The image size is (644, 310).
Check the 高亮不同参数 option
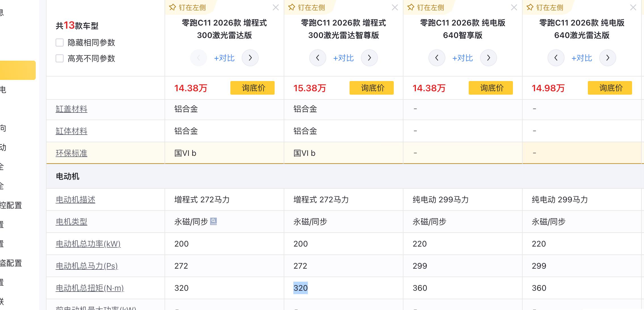(60, 58)
